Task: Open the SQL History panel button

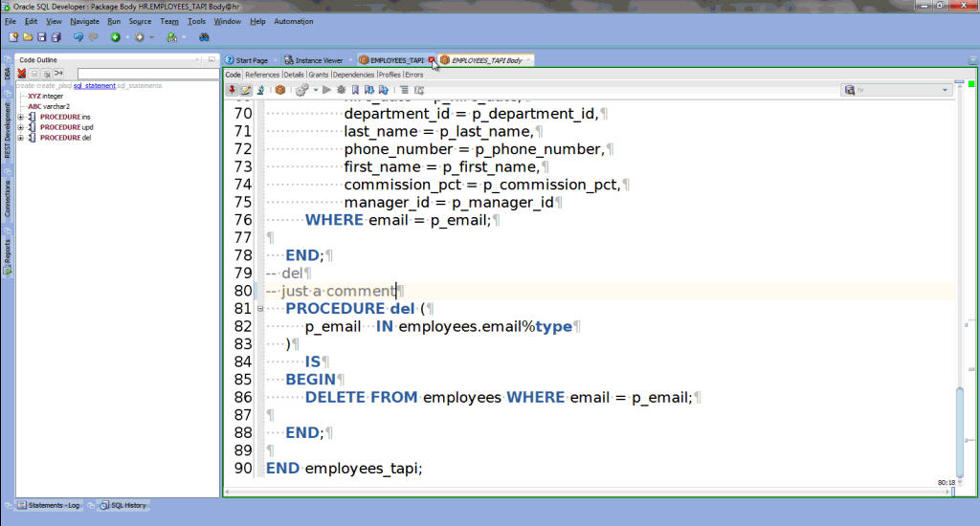Action: 124,505
